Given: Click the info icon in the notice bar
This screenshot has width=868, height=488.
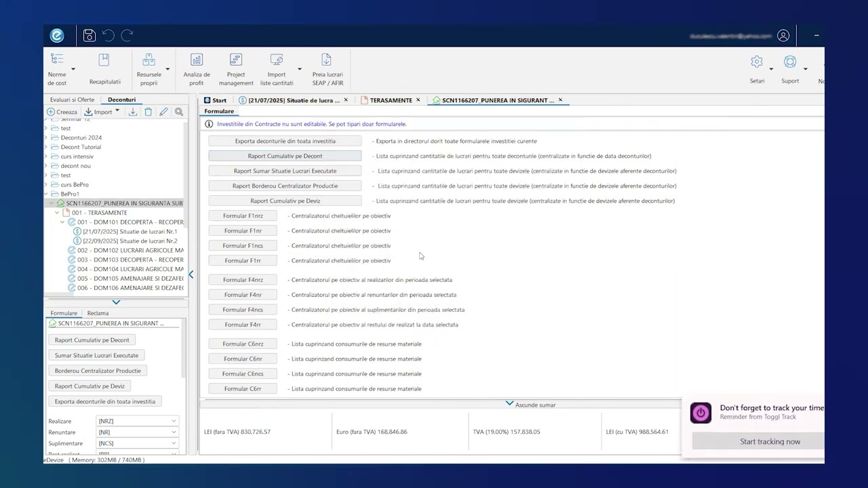Looking at the screenshot, I should [209, 124].
